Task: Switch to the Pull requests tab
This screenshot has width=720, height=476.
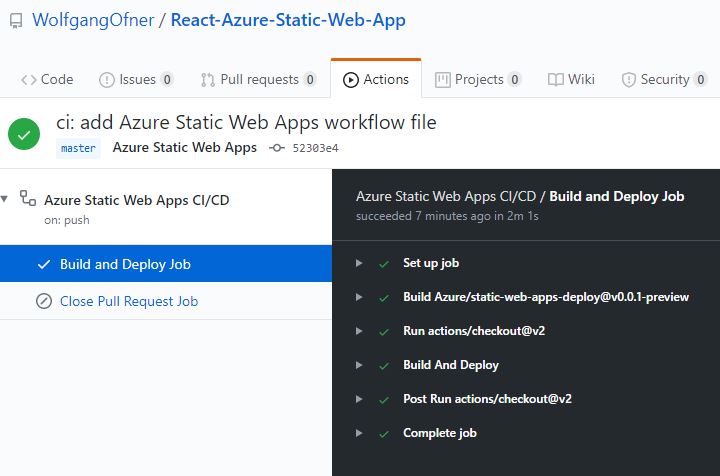Action: pyautogui.click(x=258, y=79)
